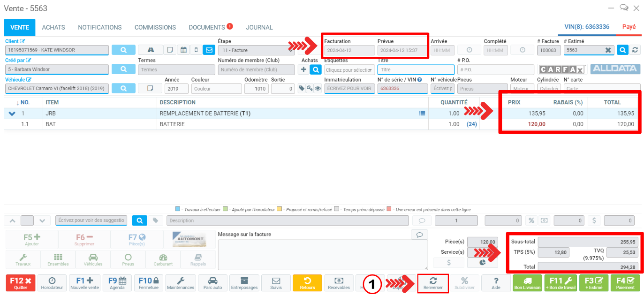Screen dimensions: 644x296
Task: Open the calendar icon next to client
Action: point(183,50)
